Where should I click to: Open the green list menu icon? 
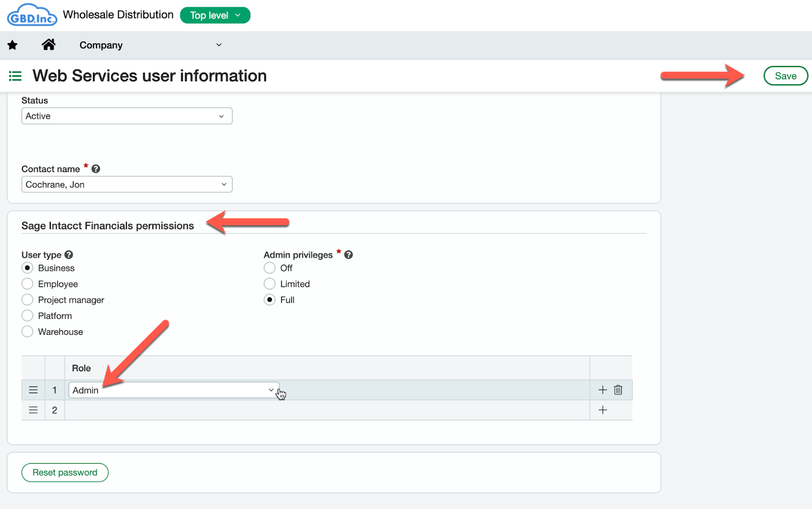coord(15,76)
